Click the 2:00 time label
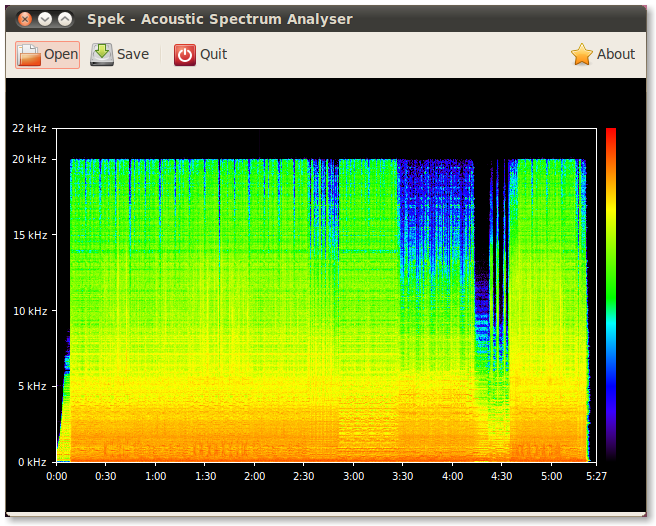Image resolution: width=656 pixels, height=526 pixels. pyautogui.click(x=255, y=477)
